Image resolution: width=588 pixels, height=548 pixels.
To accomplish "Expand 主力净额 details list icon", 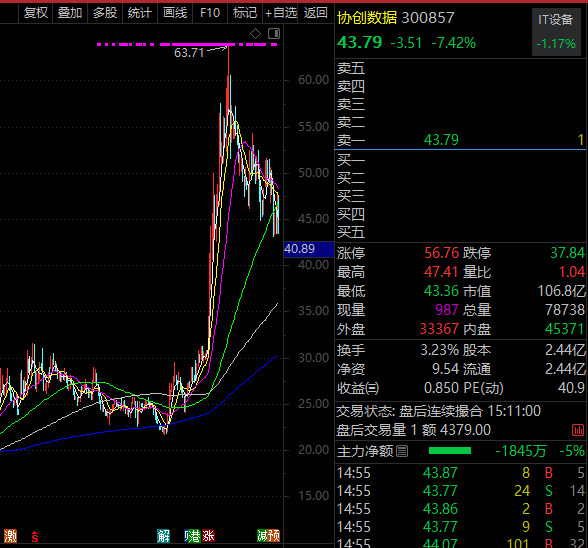I will [402, 451].
